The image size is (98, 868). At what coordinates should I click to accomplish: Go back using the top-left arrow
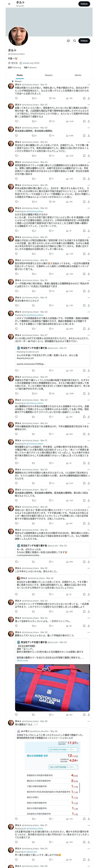click(9, 4)
